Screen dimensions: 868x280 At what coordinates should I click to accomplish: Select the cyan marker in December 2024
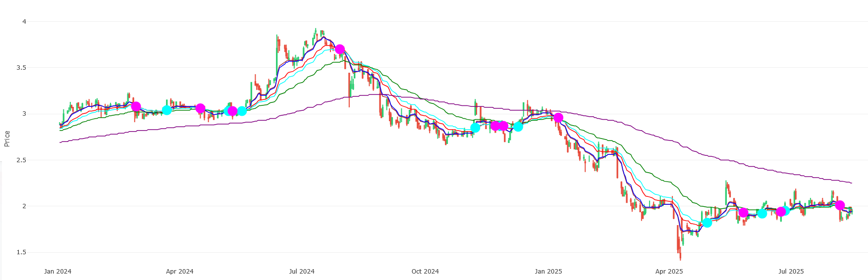pos(518,127)
